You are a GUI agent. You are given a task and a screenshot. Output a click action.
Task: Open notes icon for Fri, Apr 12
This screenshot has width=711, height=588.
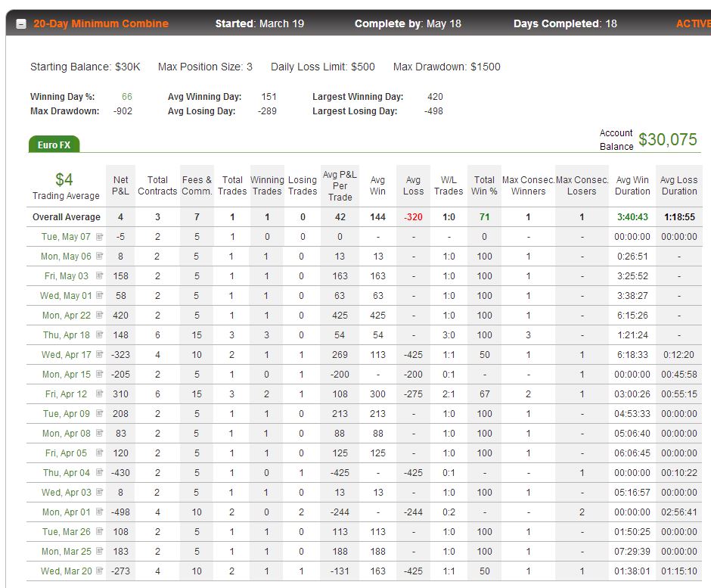click(x=99, y=394)
